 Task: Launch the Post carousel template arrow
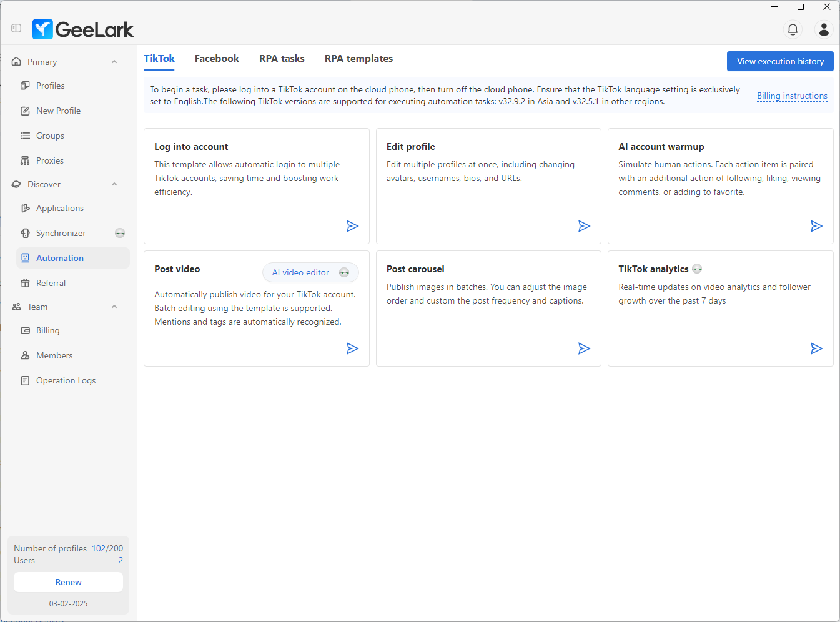coord(584,348)
